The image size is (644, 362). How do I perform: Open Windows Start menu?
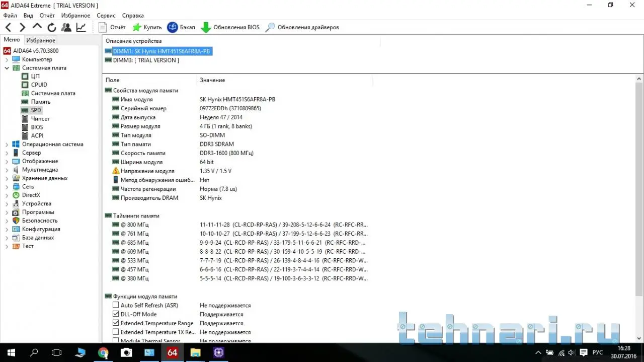coord(11,352)
